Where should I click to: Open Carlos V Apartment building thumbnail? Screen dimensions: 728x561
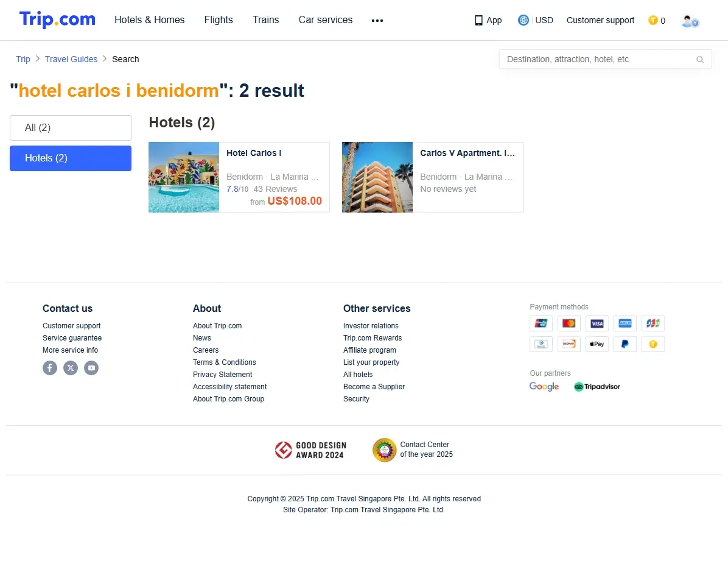pos(377,177)
